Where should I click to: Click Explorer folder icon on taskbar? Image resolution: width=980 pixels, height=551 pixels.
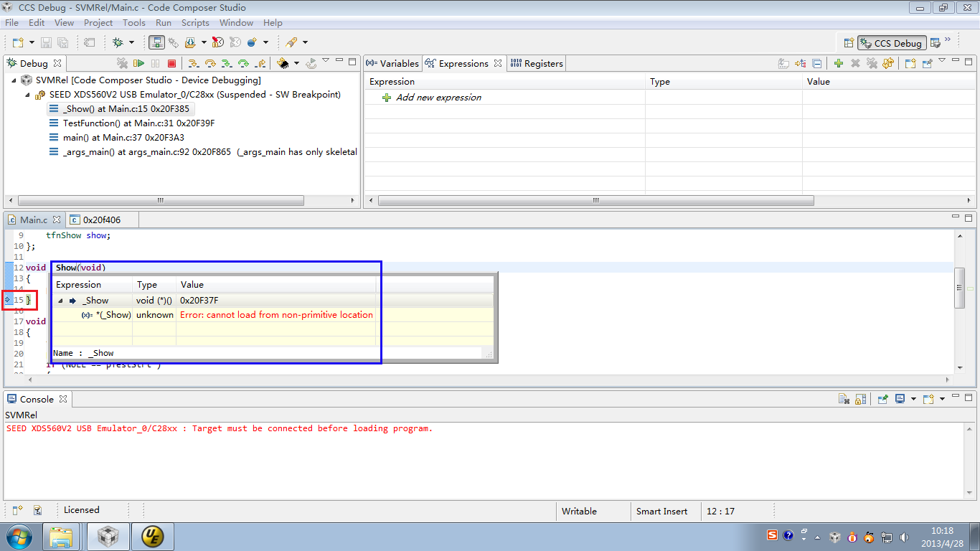point(61,536)
